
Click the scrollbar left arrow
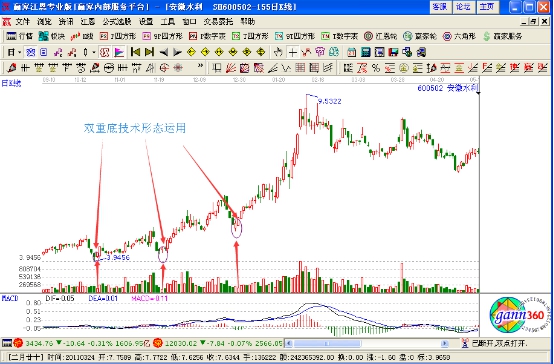tap(289, 344)
